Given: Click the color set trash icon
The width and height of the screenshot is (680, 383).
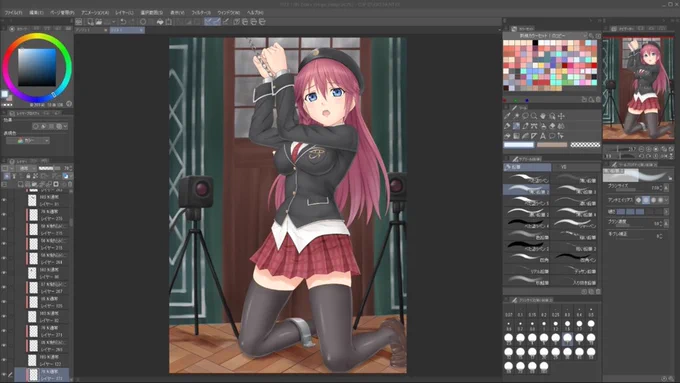Looking at the screenshot, I should (x=598, y=100).
